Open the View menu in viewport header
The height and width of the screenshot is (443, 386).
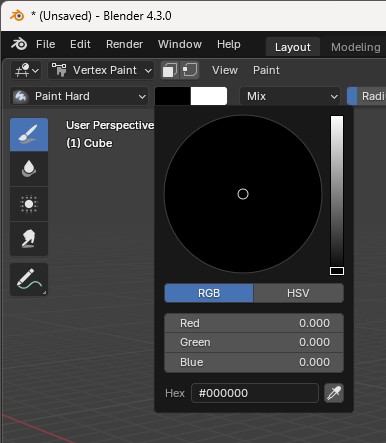coord(225,70)
